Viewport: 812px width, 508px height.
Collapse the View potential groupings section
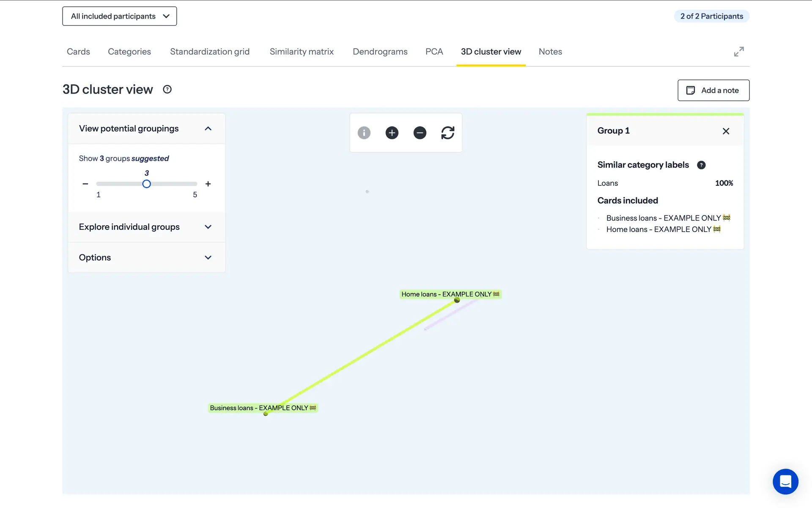tap(208, 129)
